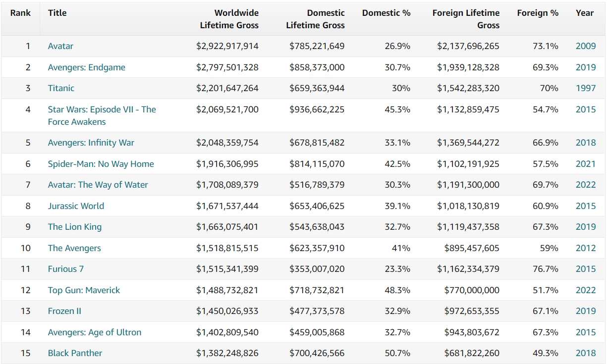Select foreign gross $681,822,260
This screenshot has width=607, height=364.
click(x=472, y=353)
